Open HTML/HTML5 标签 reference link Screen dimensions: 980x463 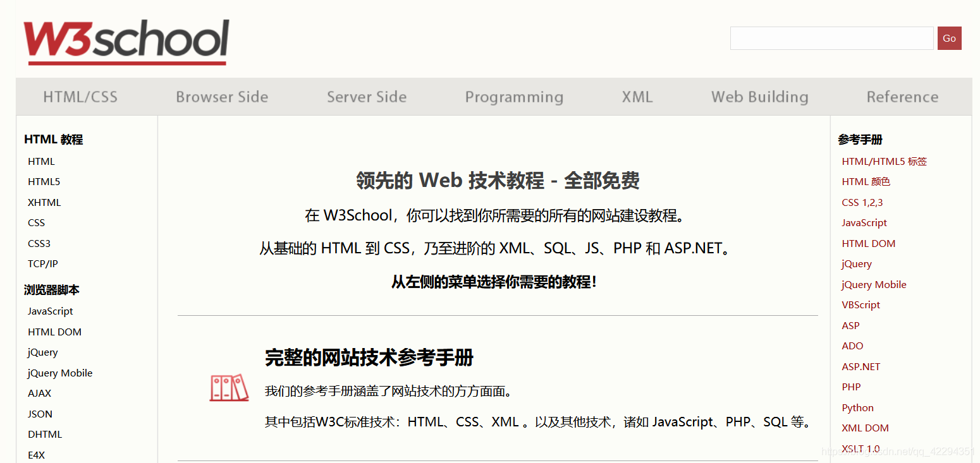coord(884,161)
